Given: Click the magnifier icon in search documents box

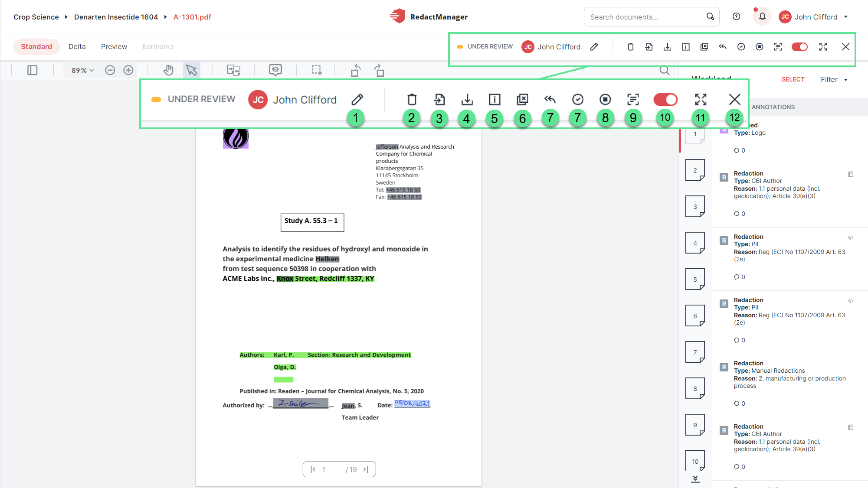Looking at the screenshot, I should pos(710,16).
